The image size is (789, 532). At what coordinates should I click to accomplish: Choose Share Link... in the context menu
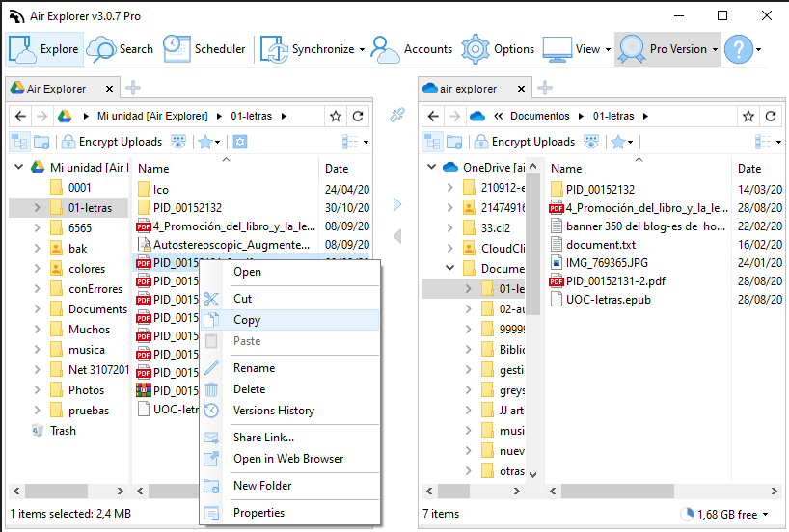coord(289,438)
